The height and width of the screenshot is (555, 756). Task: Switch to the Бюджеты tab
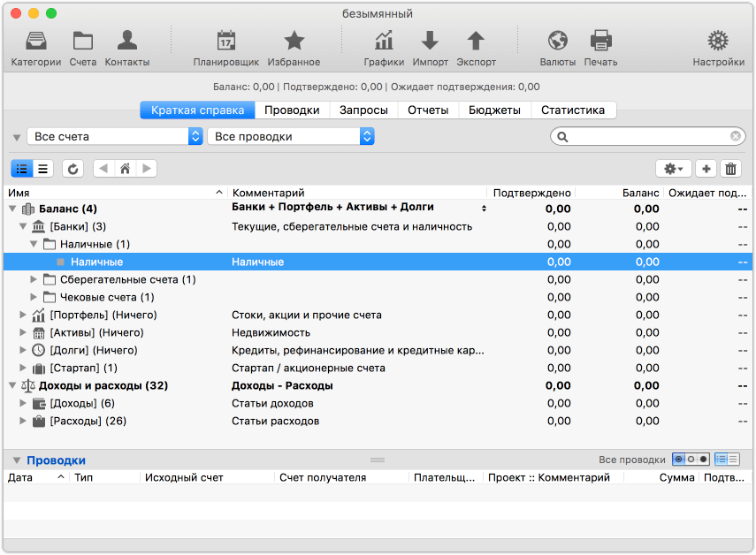[494, 110]
